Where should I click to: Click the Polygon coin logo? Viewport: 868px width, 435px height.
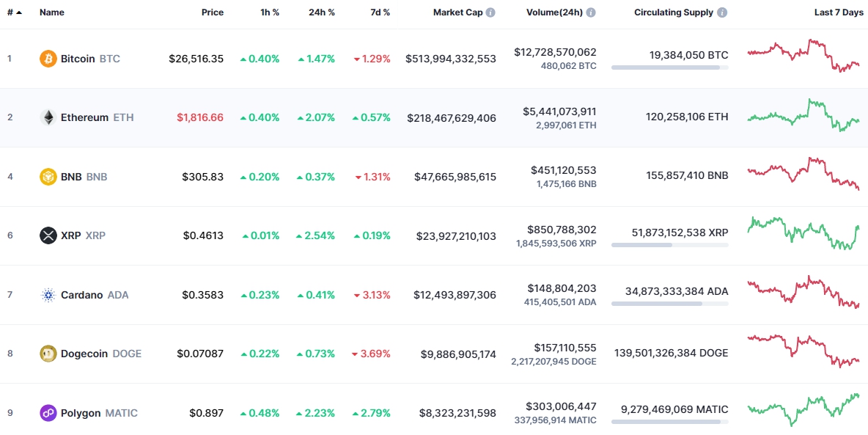[x=48, y=413]
